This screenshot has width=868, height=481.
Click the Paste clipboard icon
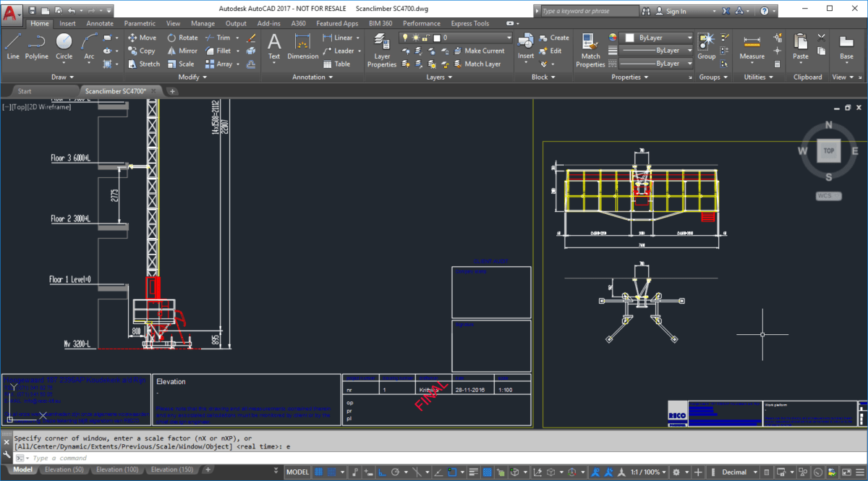(x=801, y=48)
